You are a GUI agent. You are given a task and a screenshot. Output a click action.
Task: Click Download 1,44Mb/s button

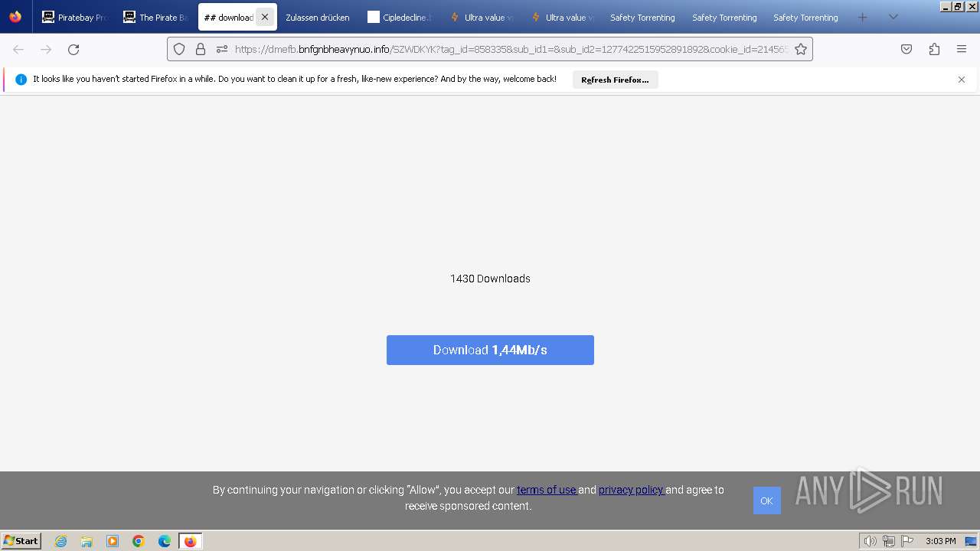[x=490, y=350]
